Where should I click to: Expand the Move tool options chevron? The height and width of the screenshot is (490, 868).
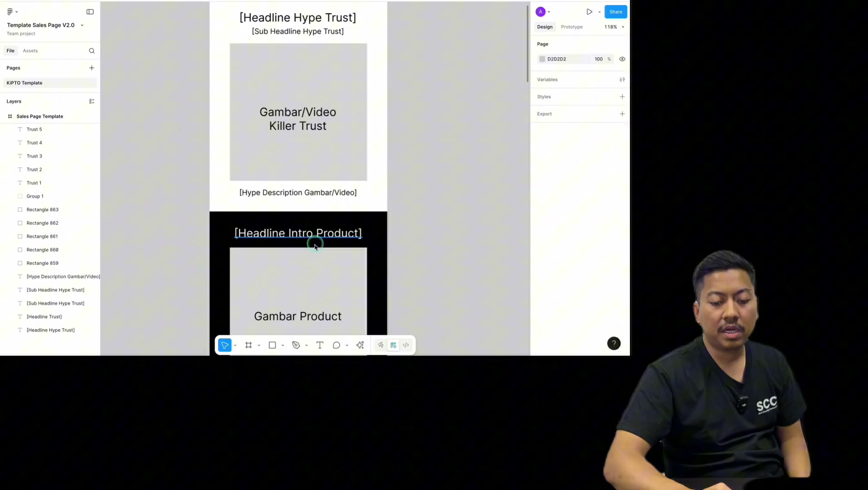(235, 346)
